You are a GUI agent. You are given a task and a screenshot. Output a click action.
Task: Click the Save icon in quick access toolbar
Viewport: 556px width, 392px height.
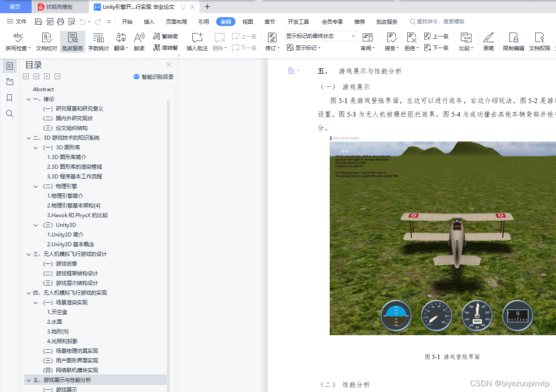coord(38,22)
